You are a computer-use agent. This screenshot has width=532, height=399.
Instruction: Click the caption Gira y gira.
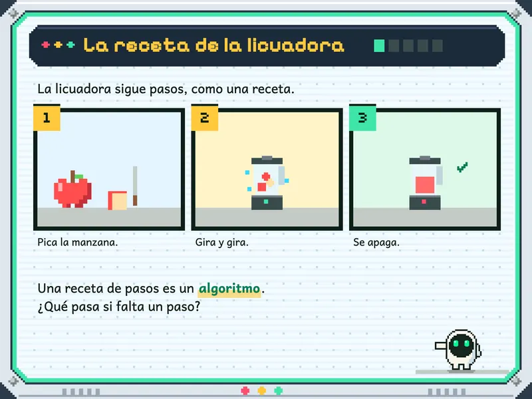222,242
